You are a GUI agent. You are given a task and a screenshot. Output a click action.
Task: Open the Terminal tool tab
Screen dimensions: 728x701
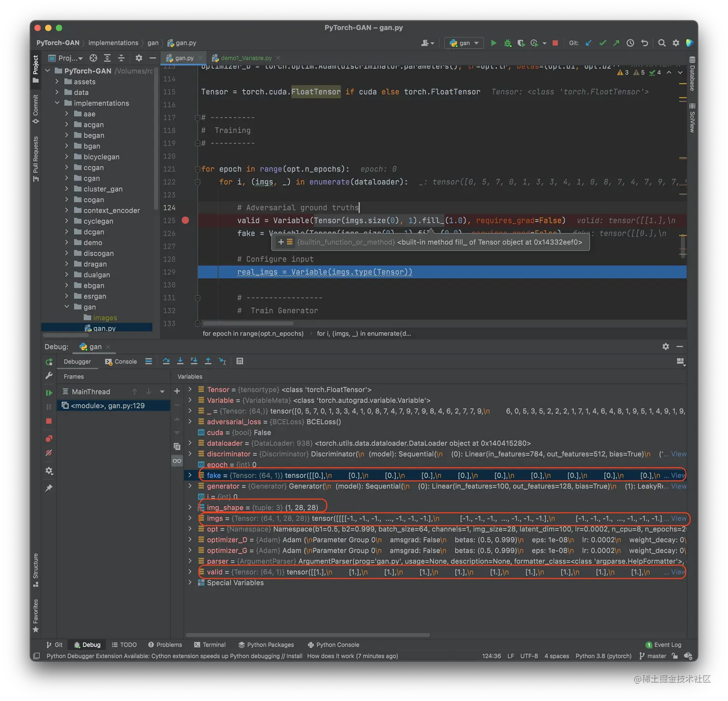click(x=209, y=645)
